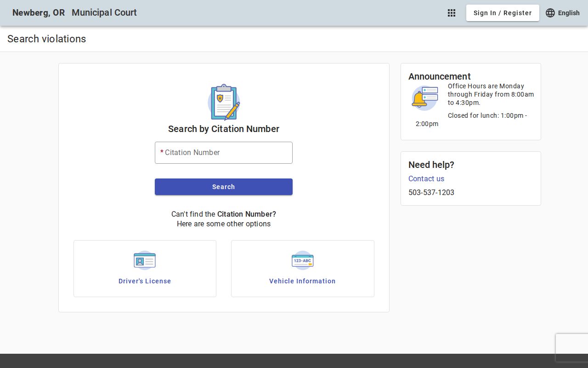Click the driver's license card icon

(x=145, y=261)
